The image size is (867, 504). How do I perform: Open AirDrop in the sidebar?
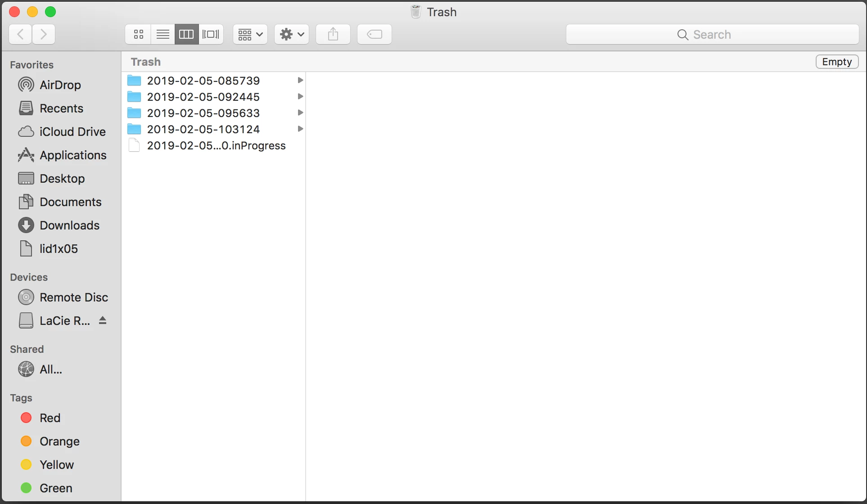click(x=60, y=85)
